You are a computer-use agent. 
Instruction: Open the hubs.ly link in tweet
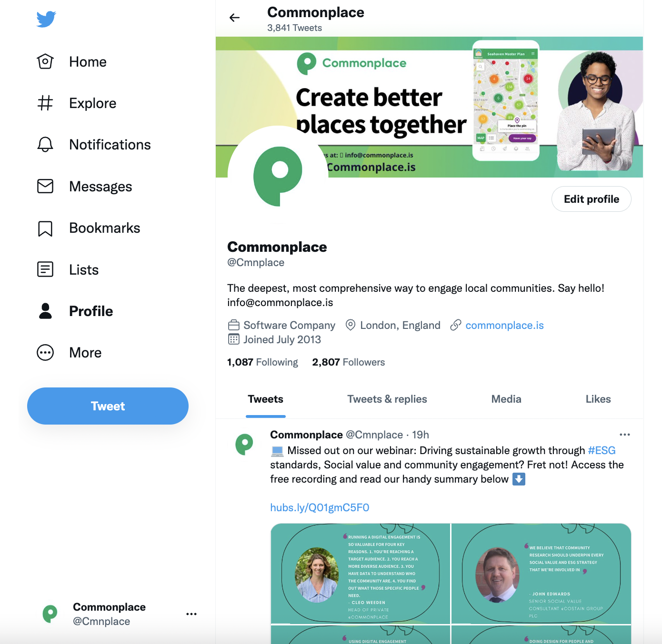point(320,507)
